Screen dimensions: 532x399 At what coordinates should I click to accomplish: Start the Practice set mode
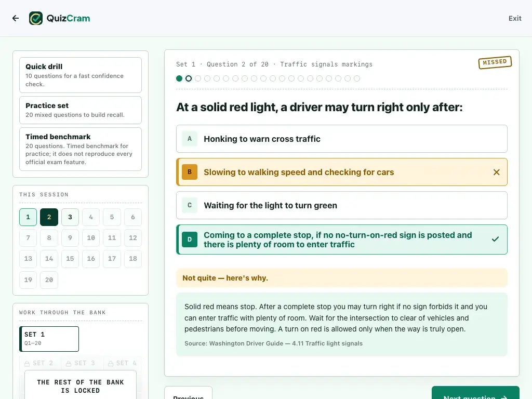tap(81, 110)
